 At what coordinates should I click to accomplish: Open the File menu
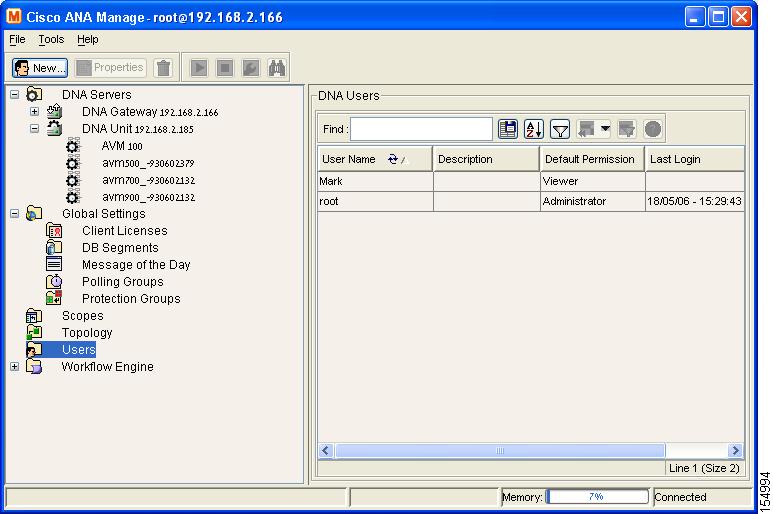pyautogui.click(x=17, y=39)
